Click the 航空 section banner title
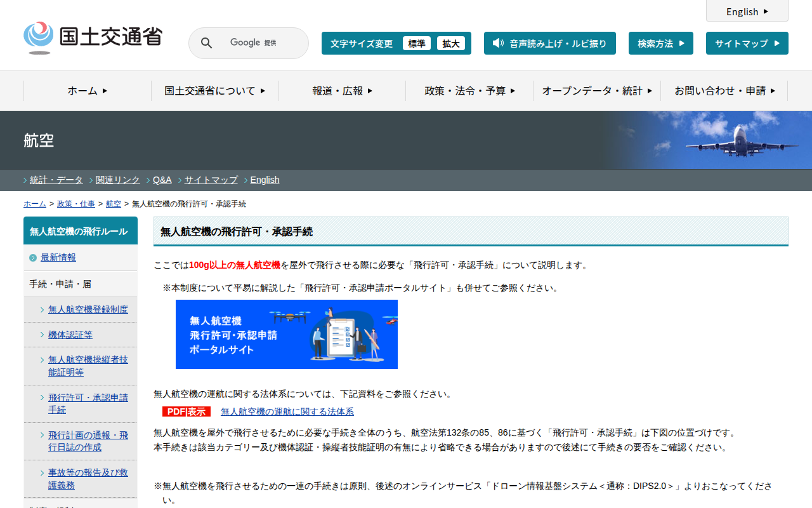 click(x=39, y=140)
